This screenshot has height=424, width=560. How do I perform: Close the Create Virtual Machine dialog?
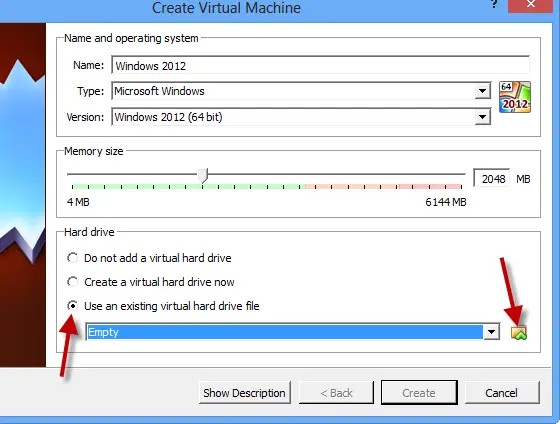click(530, 5)
